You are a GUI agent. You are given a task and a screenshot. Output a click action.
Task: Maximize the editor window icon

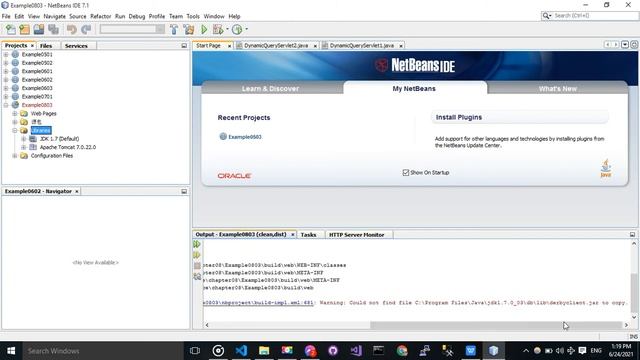[634, 45]
